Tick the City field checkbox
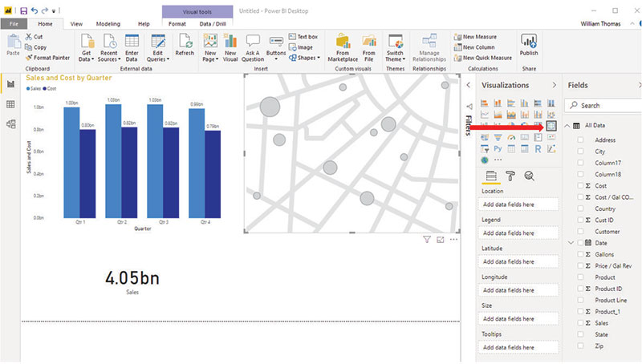Viewport: 642px width, 364px height. [581, 151]
